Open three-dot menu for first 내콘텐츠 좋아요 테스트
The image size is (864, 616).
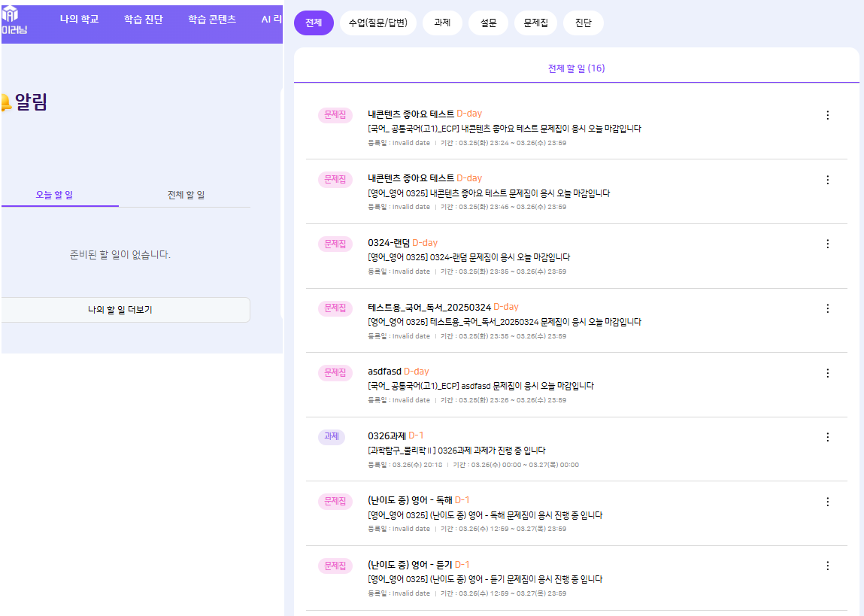click(827, 115)
